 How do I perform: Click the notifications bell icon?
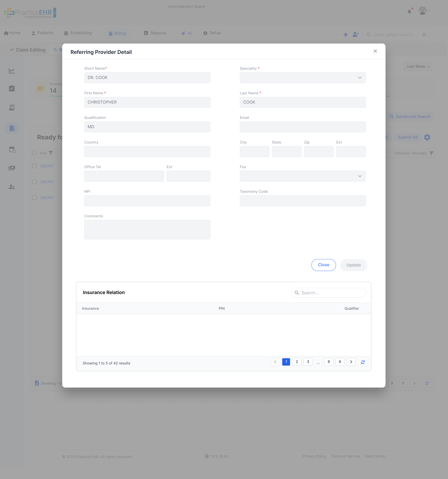click(409, 11)
